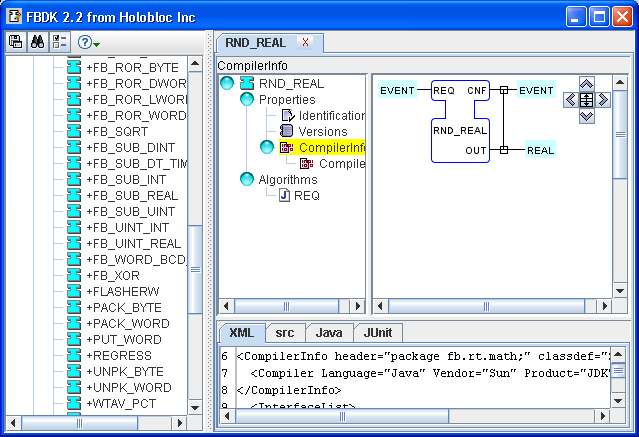Screen dimensions: 639x437
Task: Click the XML pane scroll-down arrow
Action: click(618, 401)
